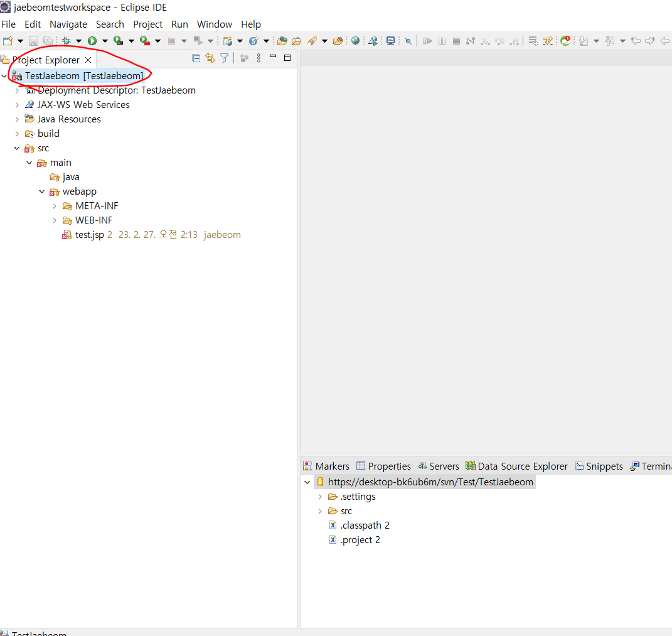Click the Launch Web Services Explorer icon
This screenshot has height=636, width=672.
coord(373,41)
